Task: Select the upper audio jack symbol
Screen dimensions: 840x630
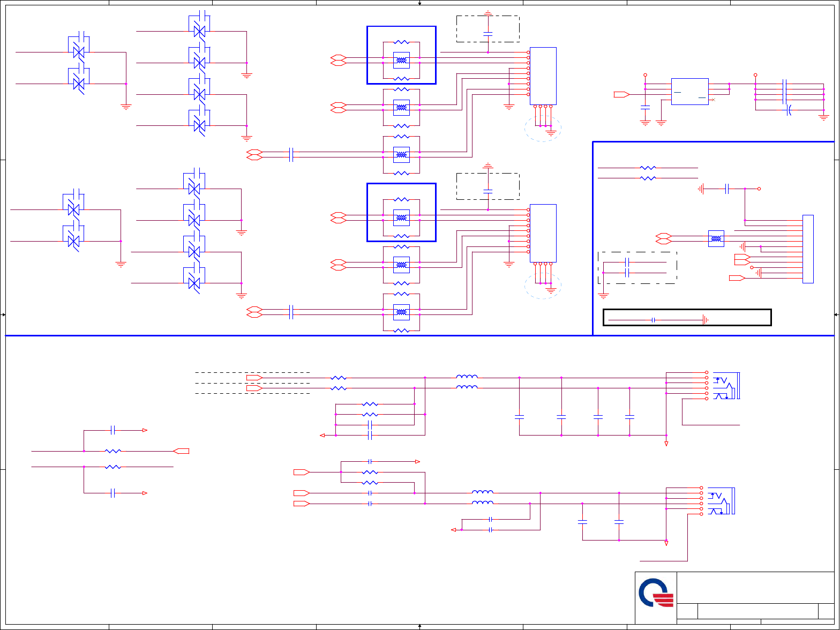Action: [726, 386]
